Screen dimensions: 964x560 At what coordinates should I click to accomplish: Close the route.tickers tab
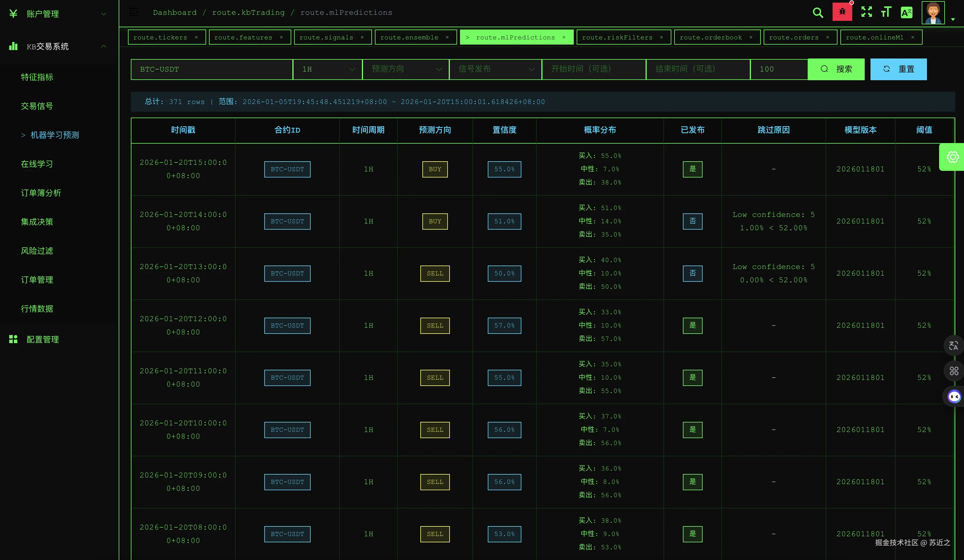196,37
